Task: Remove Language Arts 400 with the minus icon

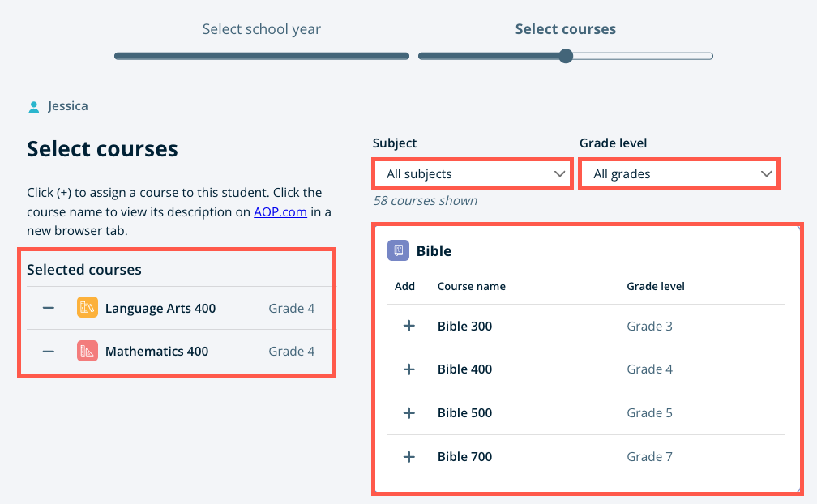Action: tap(48, 308)
